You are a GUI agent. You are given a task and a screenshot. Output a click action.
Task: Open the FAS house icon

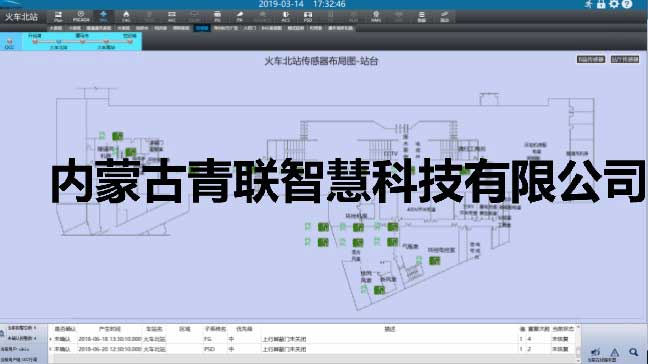(x=126, y=17)
